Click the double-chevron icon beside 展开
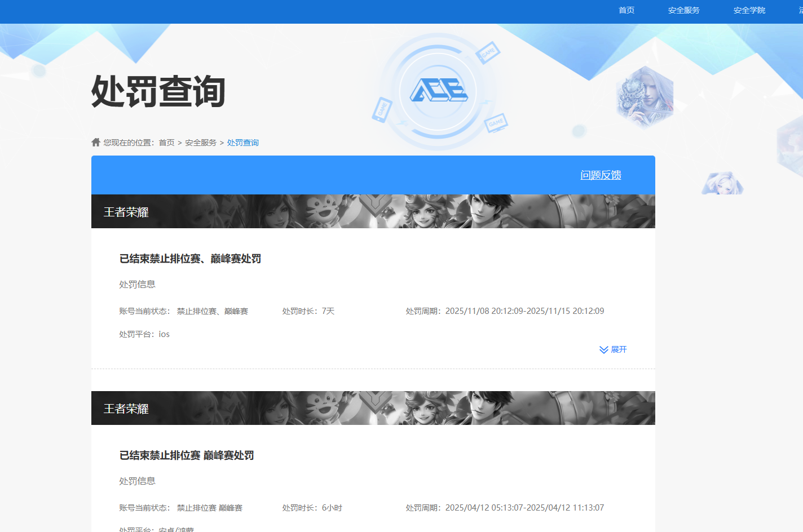Image resolution: width=803 pixels, height=532 pixels. click(603, 350)
